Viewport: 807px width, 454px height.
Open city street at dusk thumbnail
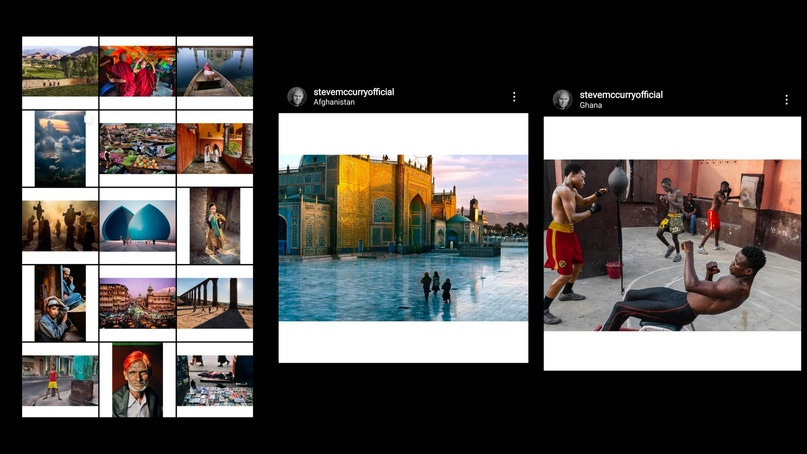click(137, 303)
